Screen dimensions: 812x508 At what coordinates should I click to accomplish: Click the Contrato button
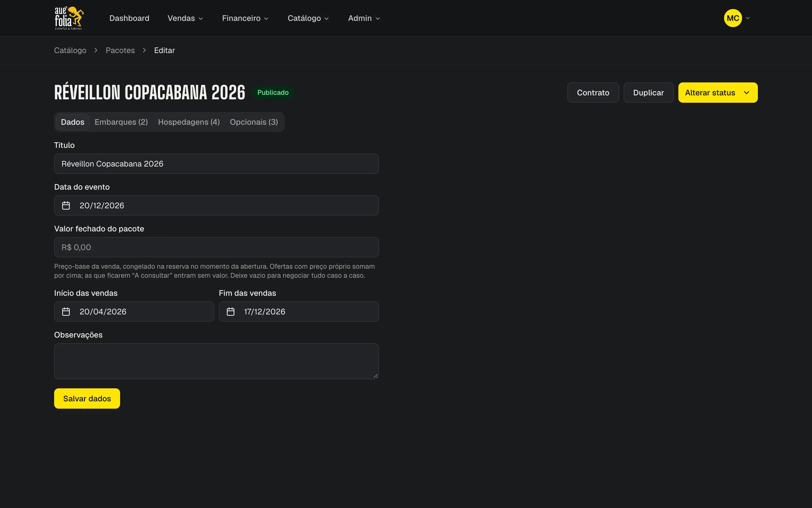(x=593, y=92)
